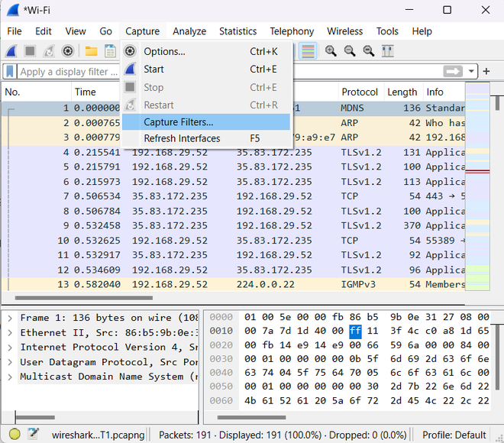
Task: Sort by the No. column header
Action: (x=37, y=92)
